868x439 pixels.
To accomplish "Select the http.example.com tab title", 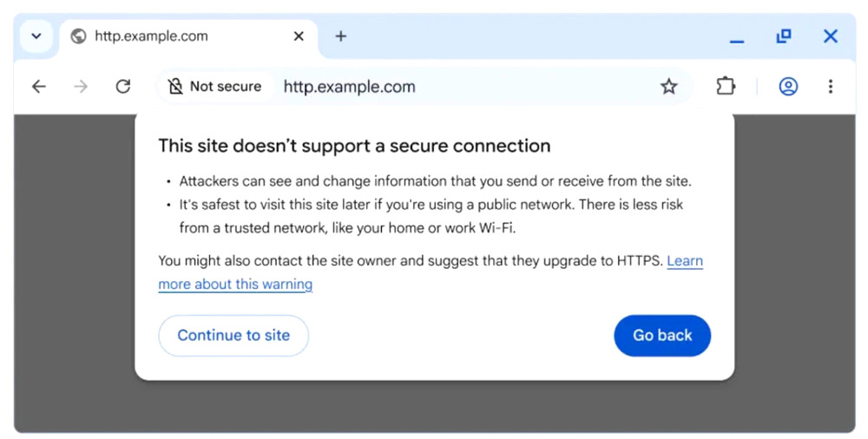I will [x=151, y=36].
